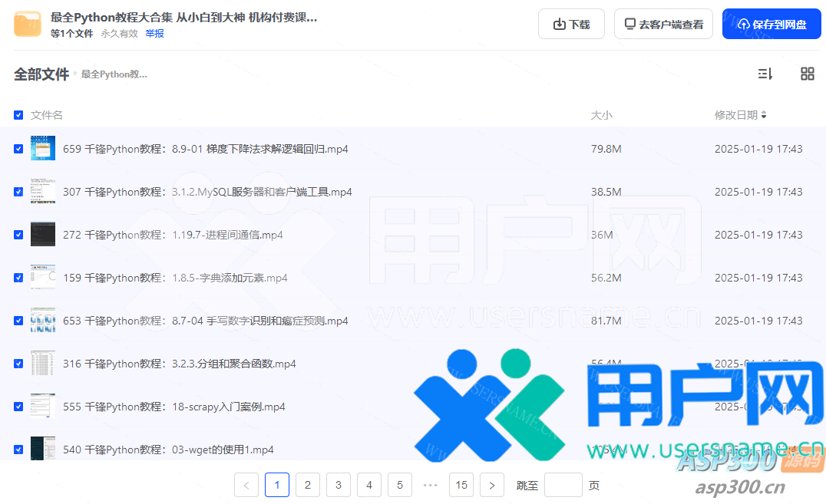Go to next page arrow
Viewport: 826px width, 504px height.
pyautogui.click(x=491, y=485)
